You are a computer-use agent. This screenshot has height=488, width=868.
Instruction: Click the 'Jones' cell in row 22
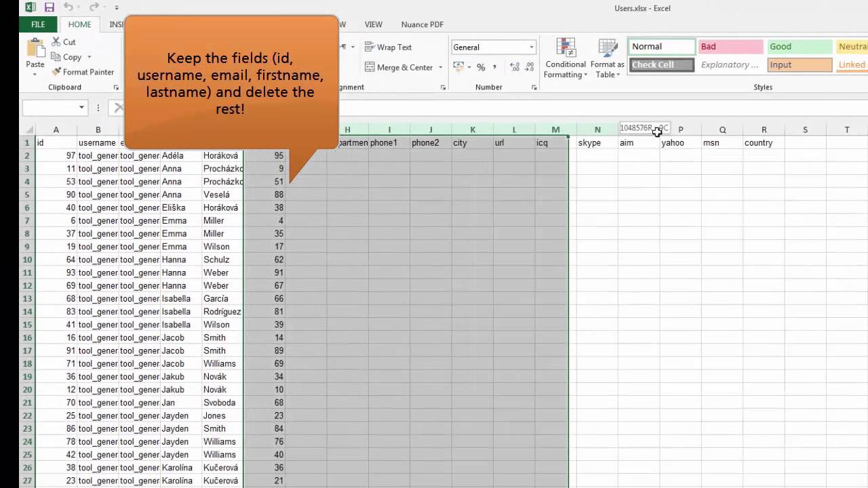[x=222, y=415]
